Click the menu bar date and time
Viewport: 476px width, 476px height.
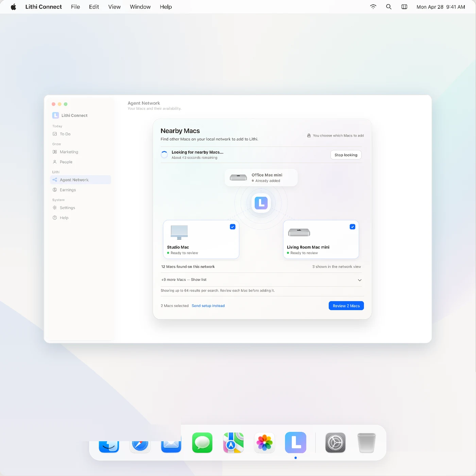coord(441,7)
